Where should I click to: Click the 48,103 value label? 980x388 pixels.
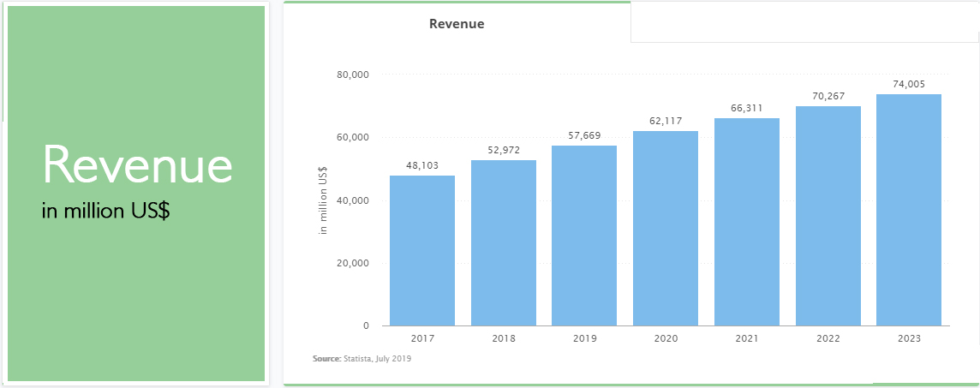tap(422, 165)
